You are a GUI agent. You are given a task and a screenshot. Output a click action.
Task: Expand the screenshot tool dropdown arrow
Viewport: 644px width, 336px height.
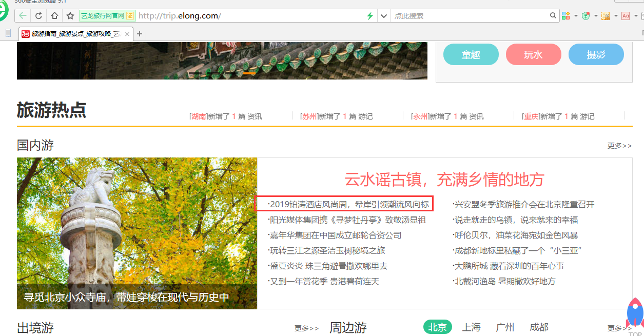click(616, 16)
